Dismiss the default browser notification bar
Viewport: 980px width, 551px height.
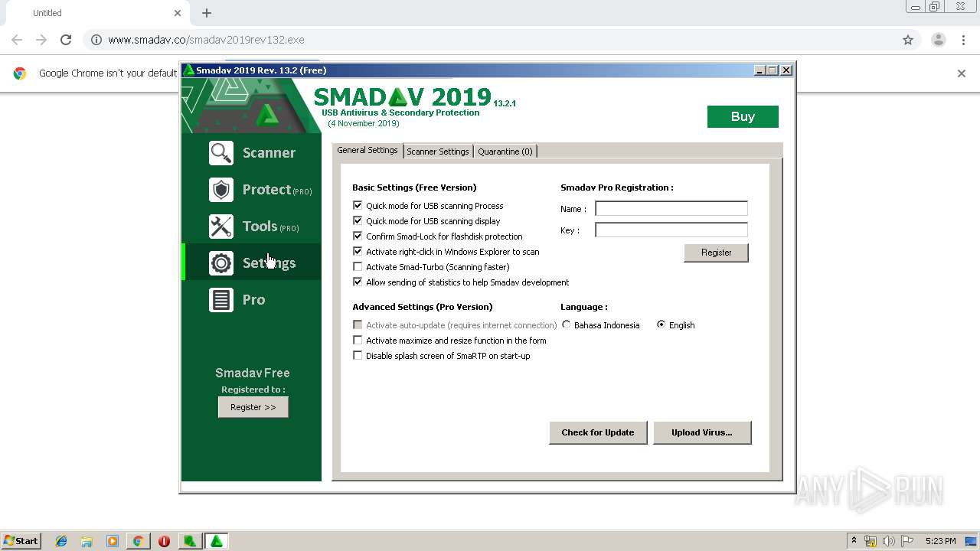(x=962, y=73)
